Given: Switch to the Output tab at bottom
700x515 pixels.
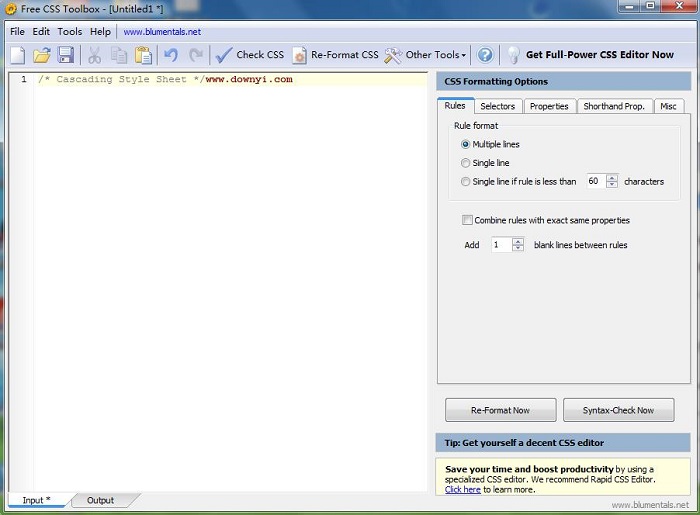Looking at the screenshot, I should (x=100, y=500).
